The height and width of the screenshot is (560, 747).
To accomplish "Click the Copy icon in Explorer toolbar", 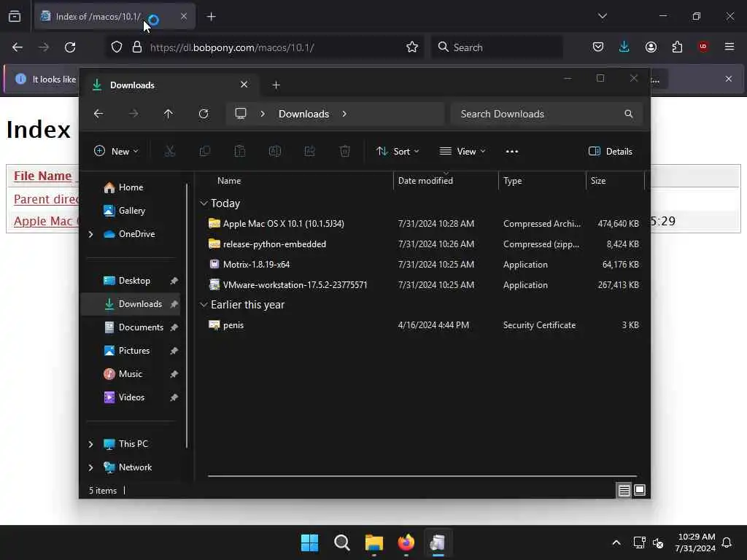I will pyautogui.click(x=205, y=152).
